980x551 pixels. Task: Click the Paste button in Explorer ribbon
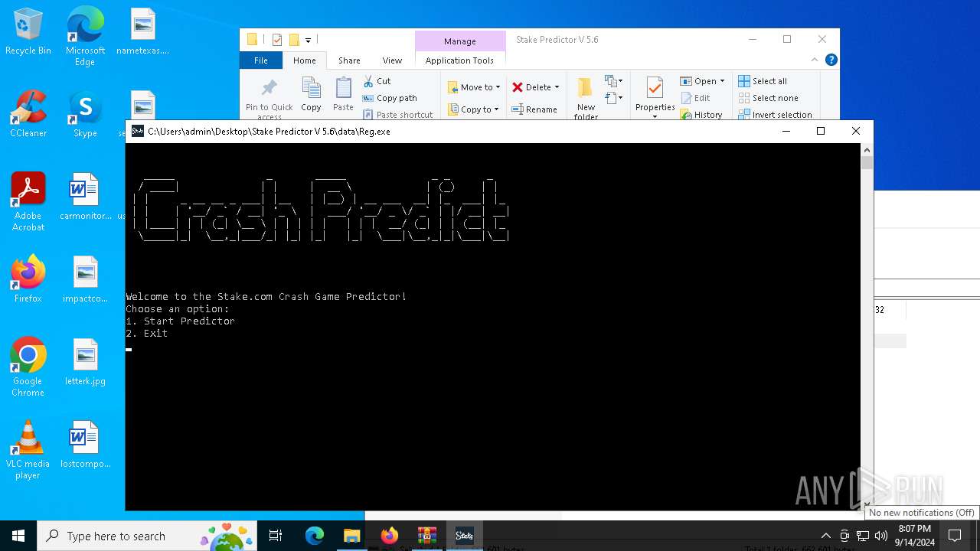point(343,95)
